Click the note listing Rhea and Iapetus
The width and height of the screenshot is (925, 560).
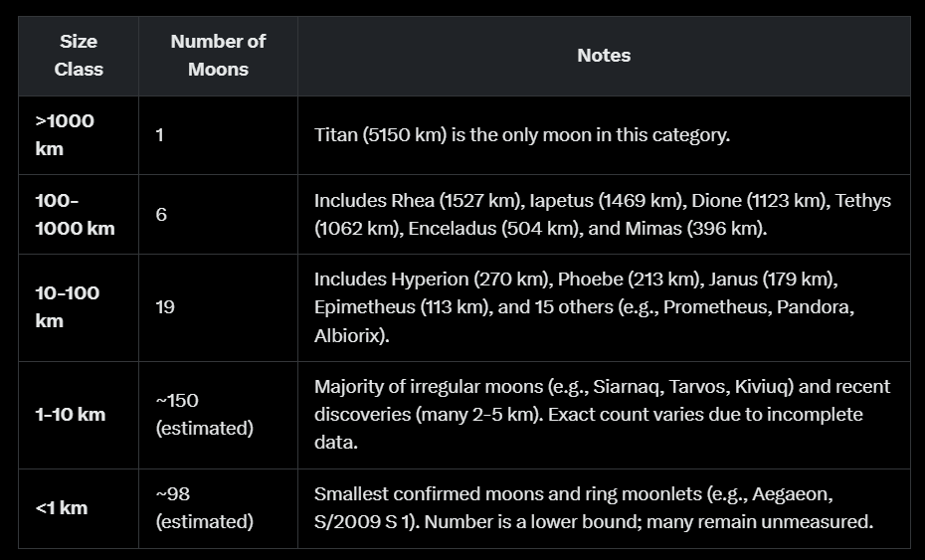(x=602, y=214)
